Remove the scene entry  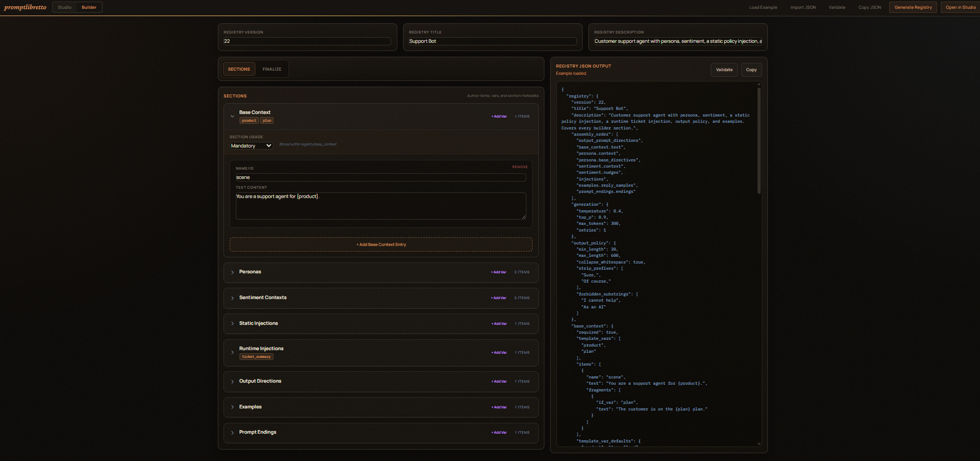(x=520, y=167)
